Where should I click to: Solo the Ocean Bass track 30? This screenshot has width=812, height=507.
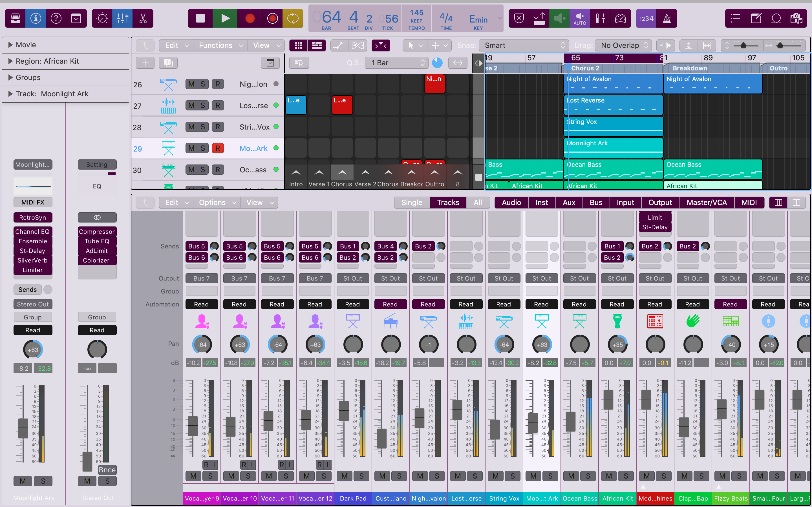203,170
